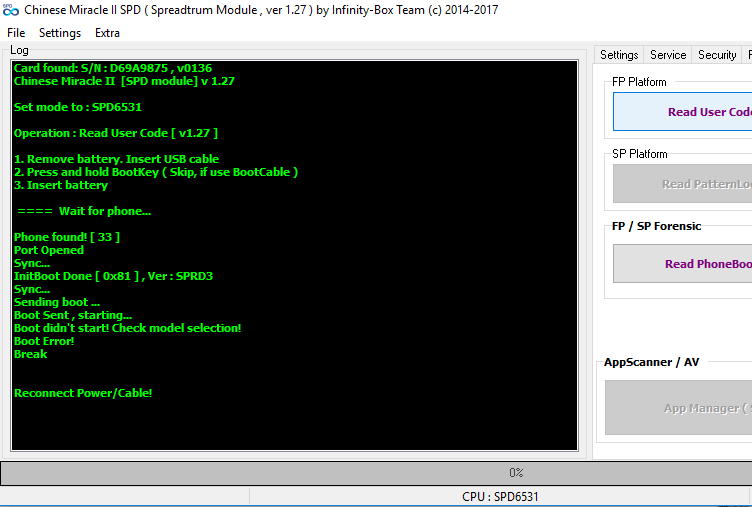Click 'Break' log line
Image resolution: width=752 pixels, height=507 pixels.
coord(31,354)
